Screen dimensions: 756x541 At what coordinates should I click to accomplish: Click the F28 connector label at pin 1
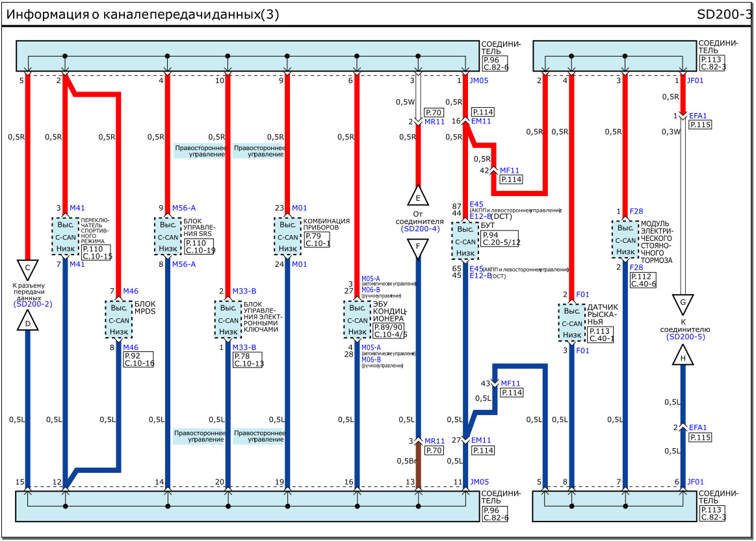coord(636,211)
